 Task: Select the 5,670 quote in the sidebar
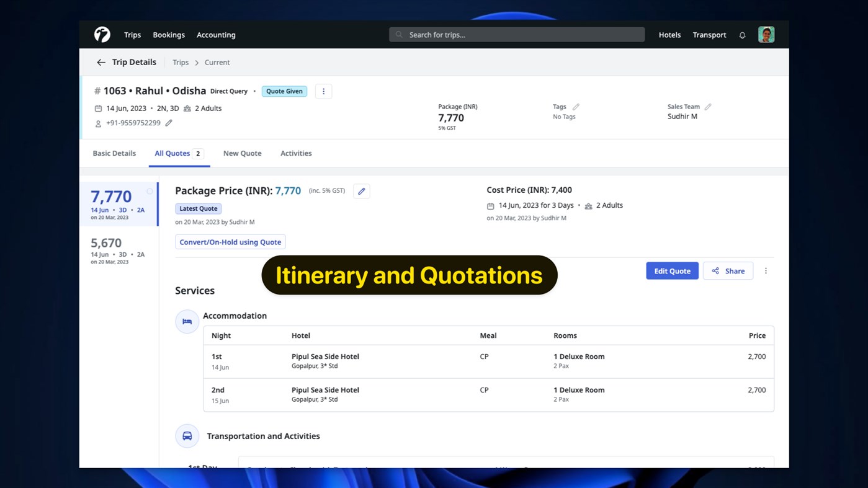tap(118, 251)
